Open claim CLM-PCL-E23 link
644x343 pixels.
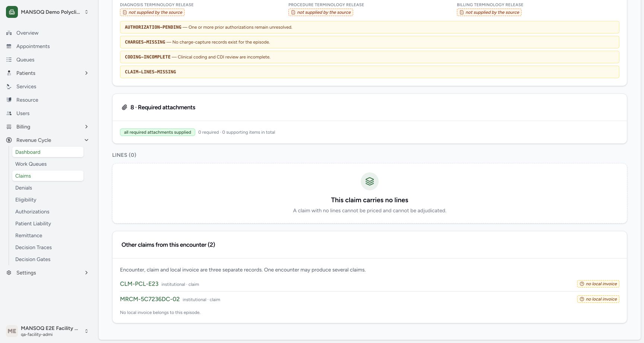[x=139, y=284]
